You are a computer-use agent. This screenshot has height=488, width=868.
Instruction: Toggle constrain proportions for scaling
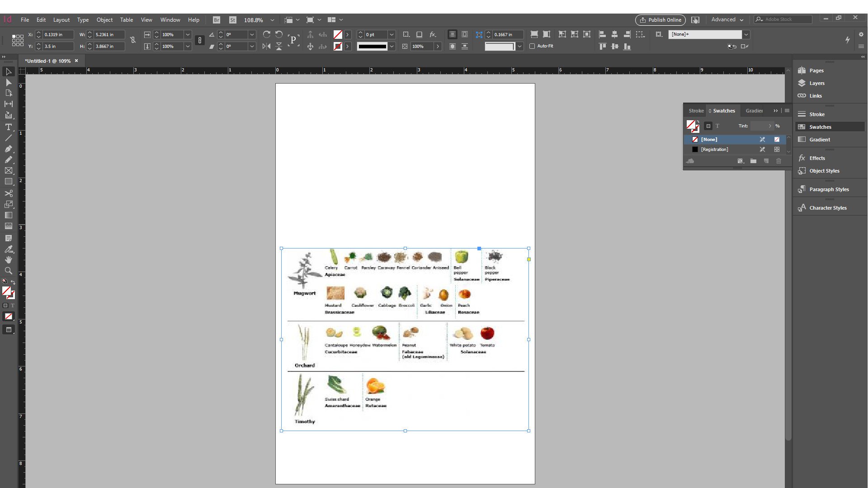(x=199, y=40)
